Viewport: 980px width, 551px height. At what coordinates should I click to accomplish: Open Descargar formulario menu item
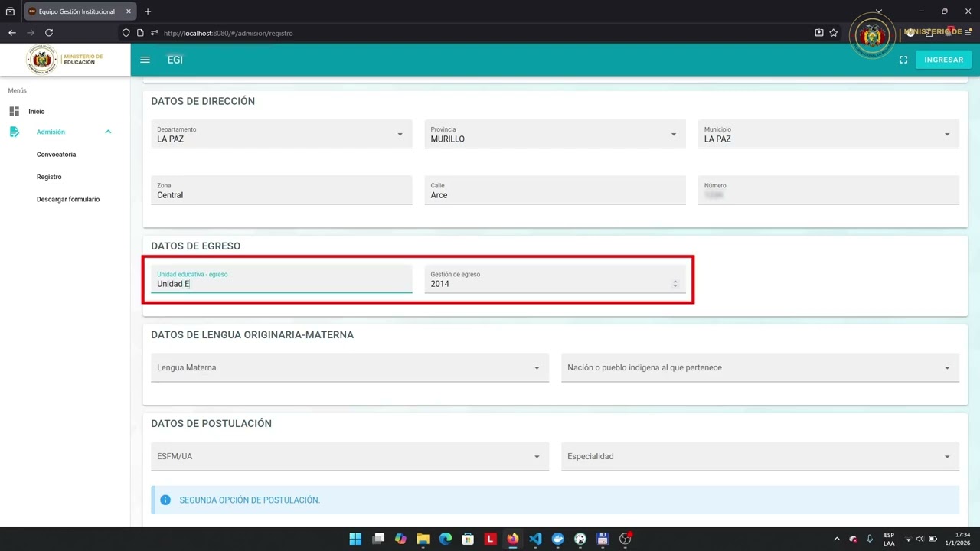pyautogui.click(x=68, y=199)
